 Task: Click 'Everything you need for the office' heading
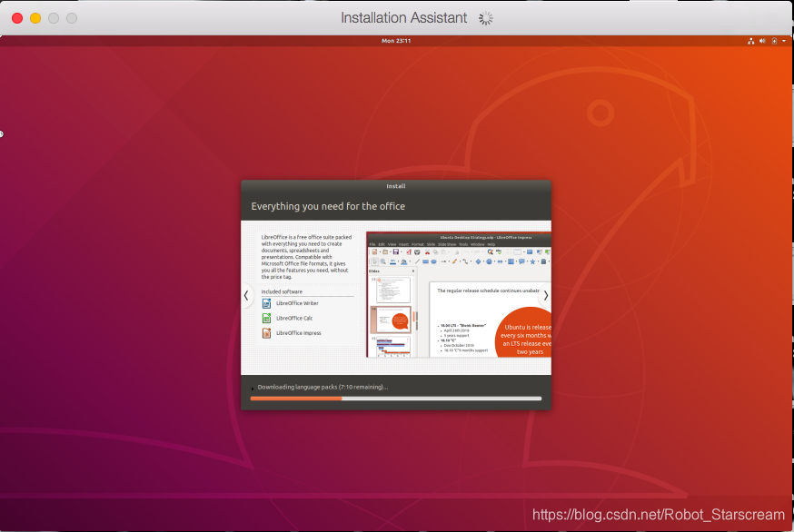328,206
